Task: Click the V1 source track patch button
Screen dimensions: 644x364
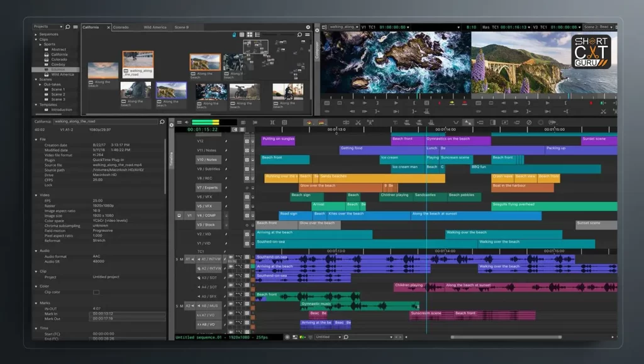Action: pos(189,215)
